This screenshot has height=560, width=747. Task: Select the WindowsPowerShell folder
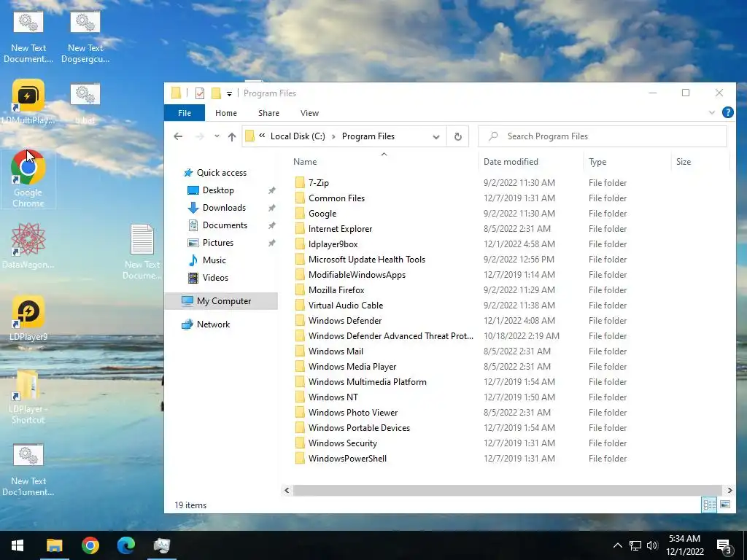click(347, 459)
